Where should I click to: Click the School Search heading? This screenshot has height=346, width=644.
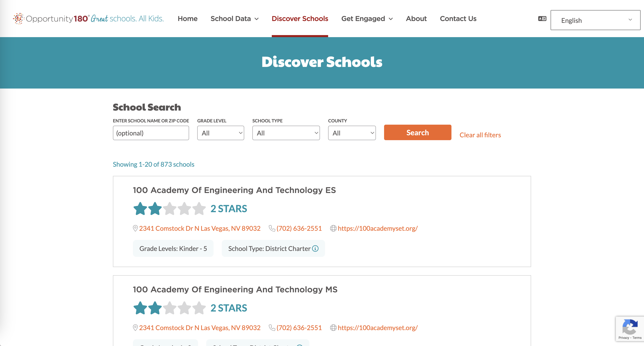pyautogui.click(x=147, y=107)
